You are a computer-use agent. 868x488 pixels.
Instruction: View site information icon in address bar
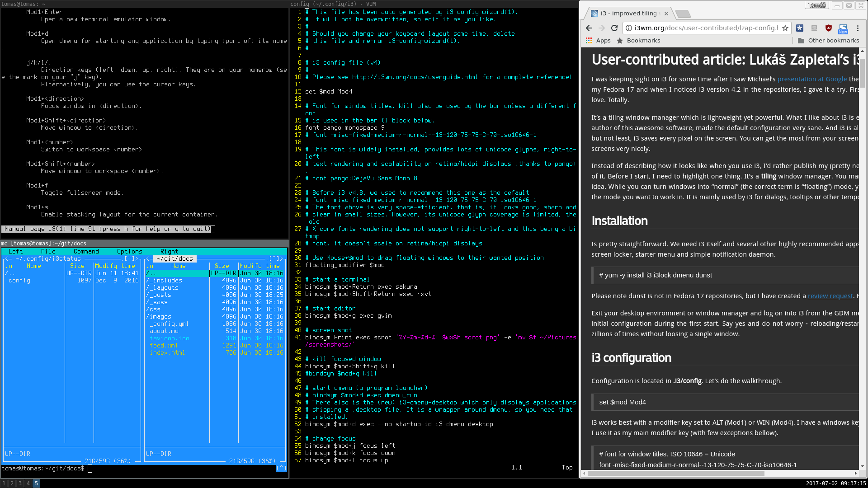tap(629, 28)
